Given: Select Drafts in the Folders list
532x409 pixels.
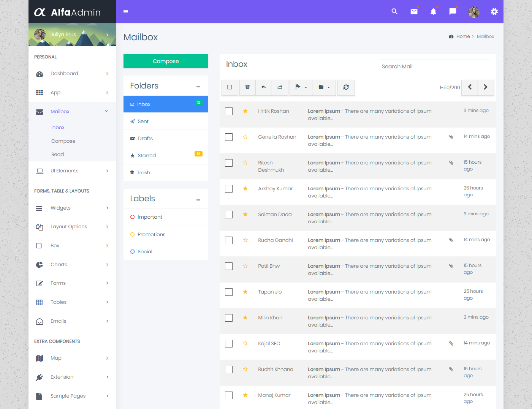Looking at the screenshot, I should [x=145, y=139].
